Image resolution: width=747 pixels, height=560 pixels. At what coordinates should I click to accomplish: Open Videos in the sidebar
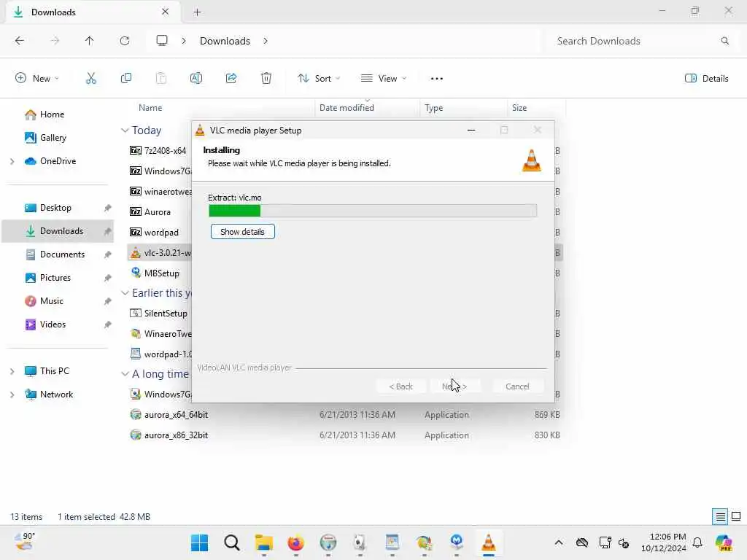(x=53, y=324)
